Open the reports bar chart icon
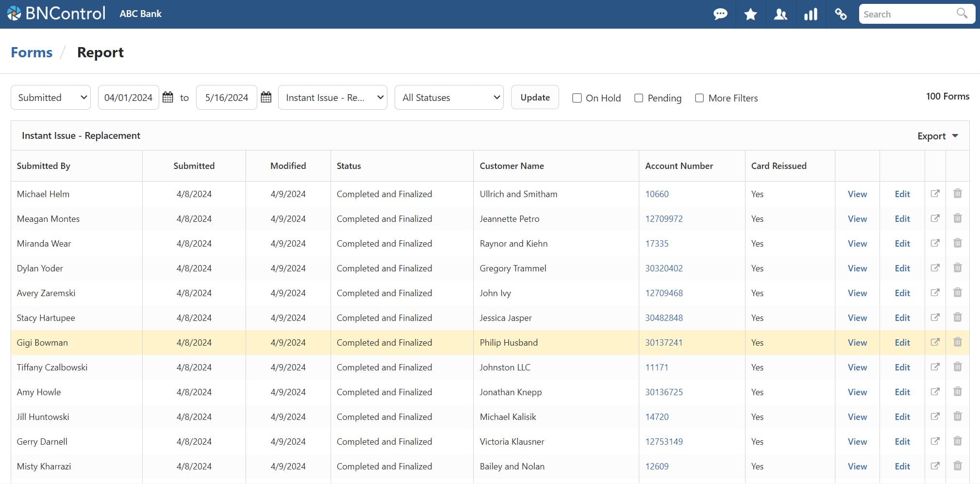This screenshot has width=980, height=484. [x=811, y=14]
